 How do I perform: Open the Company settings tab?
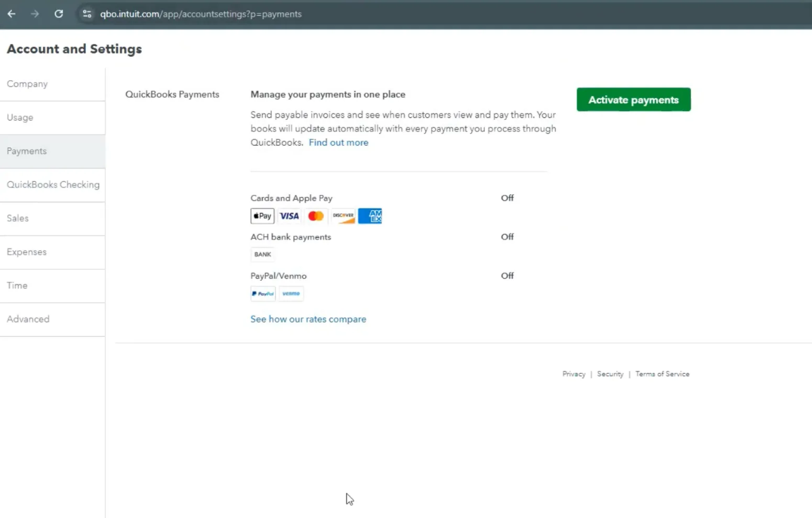click(x=27, y=84)
